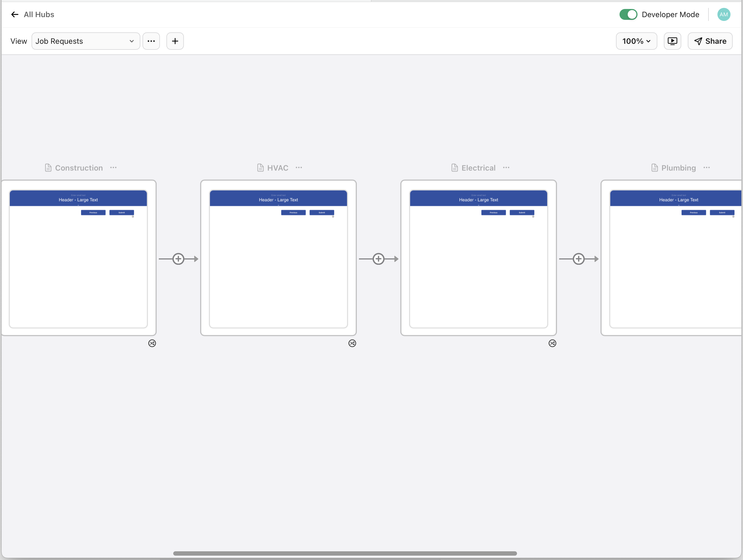Click the Previous button on the HVAC form
The width and height of the screenshot is (743, 560).
[x=293, y=213]
